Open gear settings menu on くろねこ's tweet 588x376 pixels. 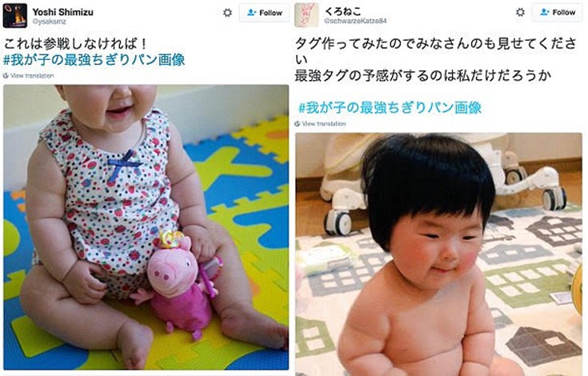(x=520, y=12)
